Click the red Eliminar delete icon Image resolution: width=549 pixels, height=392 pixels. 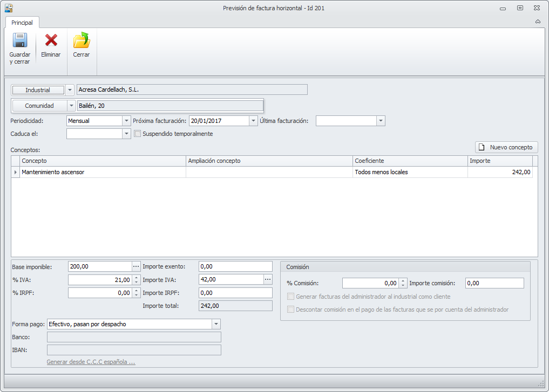[x=51, y=41]
